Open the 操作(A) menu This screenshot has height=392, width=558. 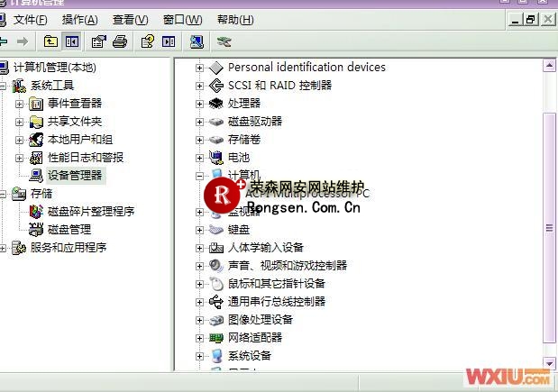coord(80,19)
